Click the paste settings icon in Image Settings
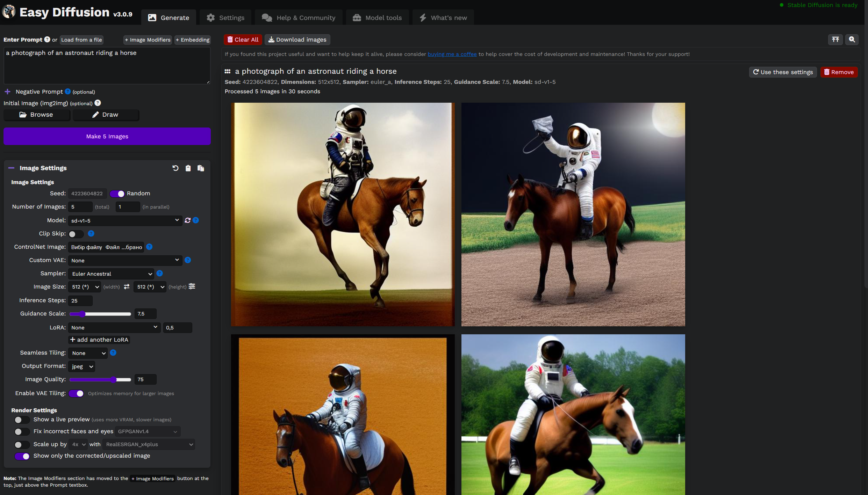Image resolution: width=868 pixels, height=495 pixels. (201, 168)
